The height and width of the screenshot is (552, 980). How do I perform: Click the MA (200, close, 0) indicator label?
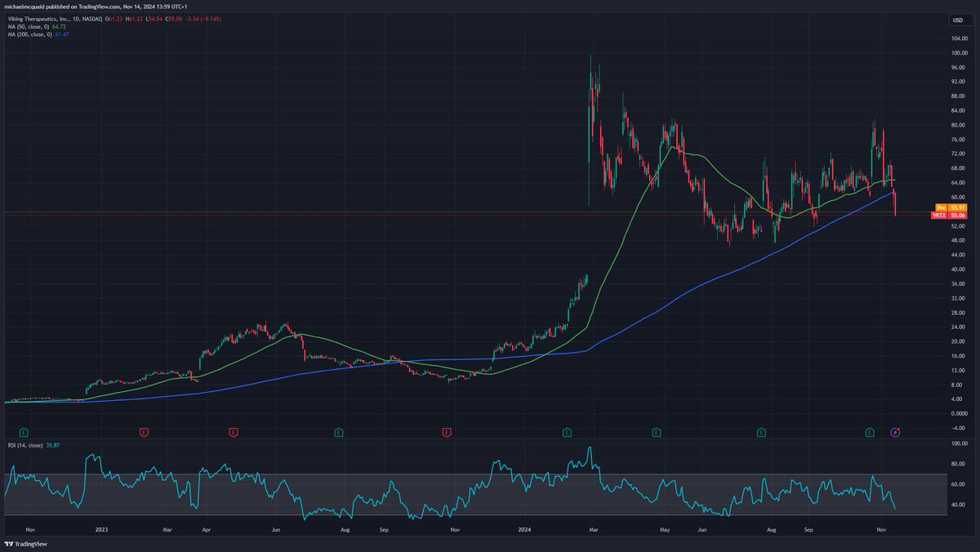coord(31,35)
